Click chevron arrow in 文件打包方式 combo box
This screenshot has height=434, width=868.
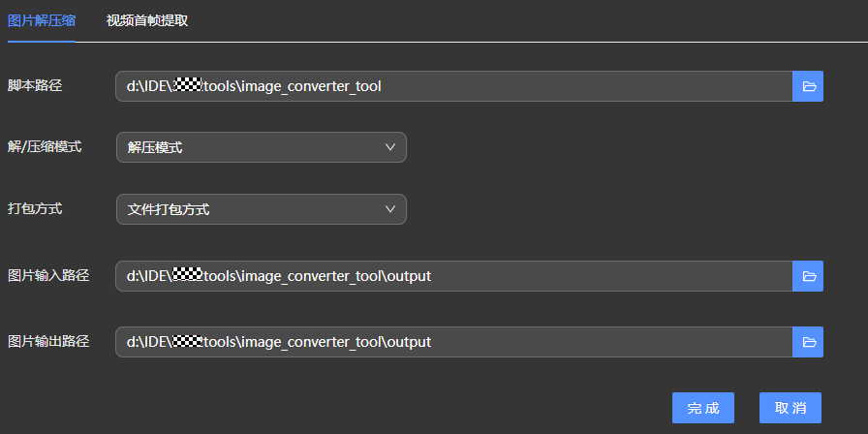click(x=390, y=209)
